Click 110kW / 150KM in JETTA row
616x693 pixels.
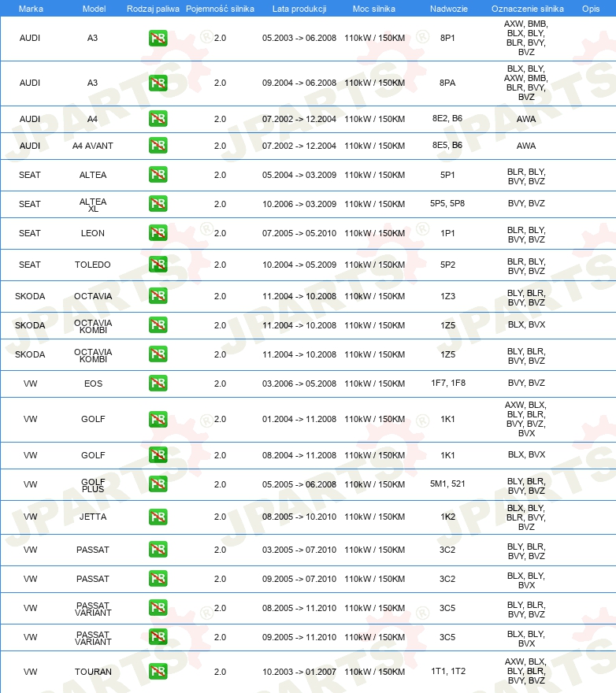(x=374, y=517)
